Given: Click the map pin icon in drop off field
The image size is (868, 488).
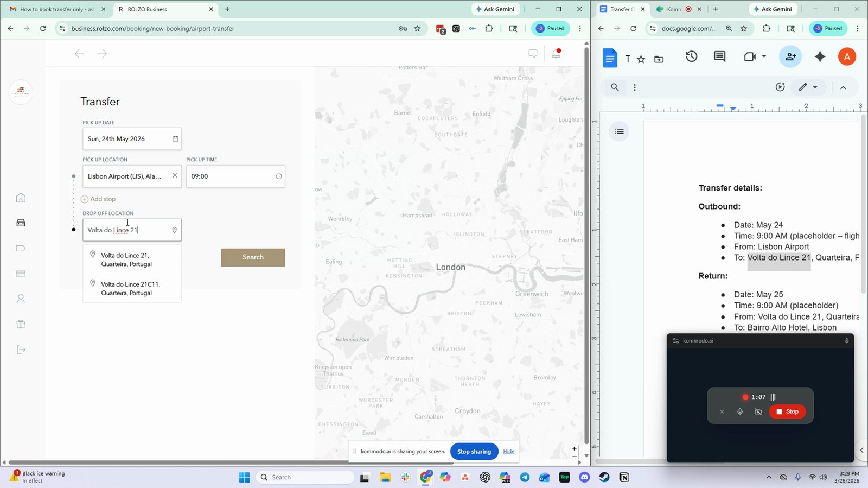Looking at the screenshot, I should pos(174,230).
